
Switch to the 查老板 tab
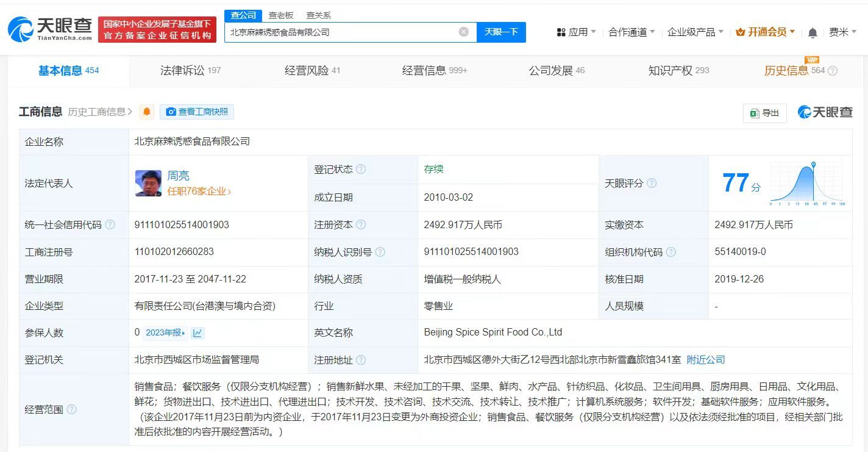pyautogui.click(x=281, y=15)
